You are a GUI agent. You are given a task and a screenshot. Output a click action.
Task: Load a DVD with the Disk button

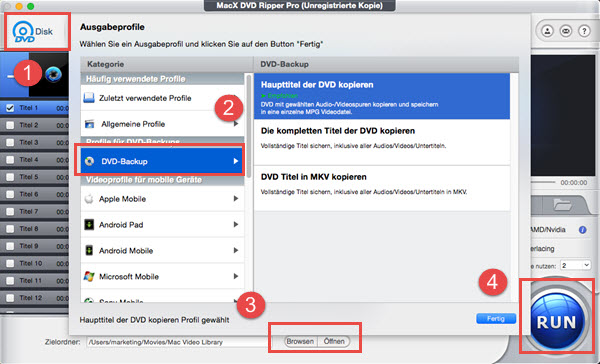33,32
